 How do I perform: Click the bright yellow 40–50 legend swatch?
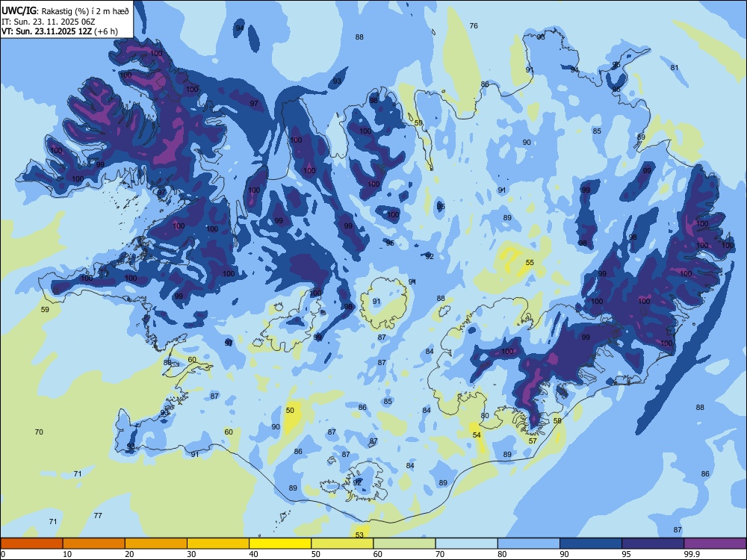point(280,544)
